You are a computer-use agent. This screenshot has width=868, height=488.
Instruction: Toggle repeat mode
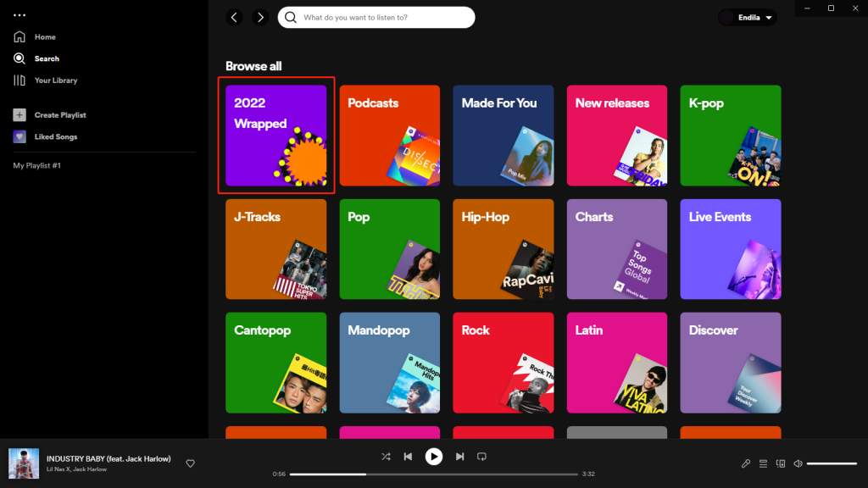[481, 457]
